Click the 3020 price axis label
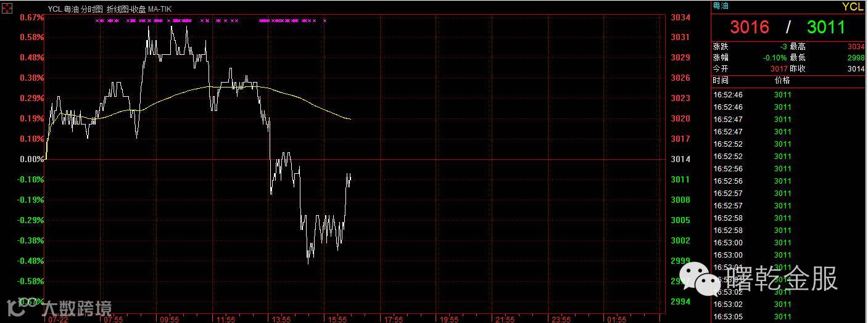 (x=680, y=118)
